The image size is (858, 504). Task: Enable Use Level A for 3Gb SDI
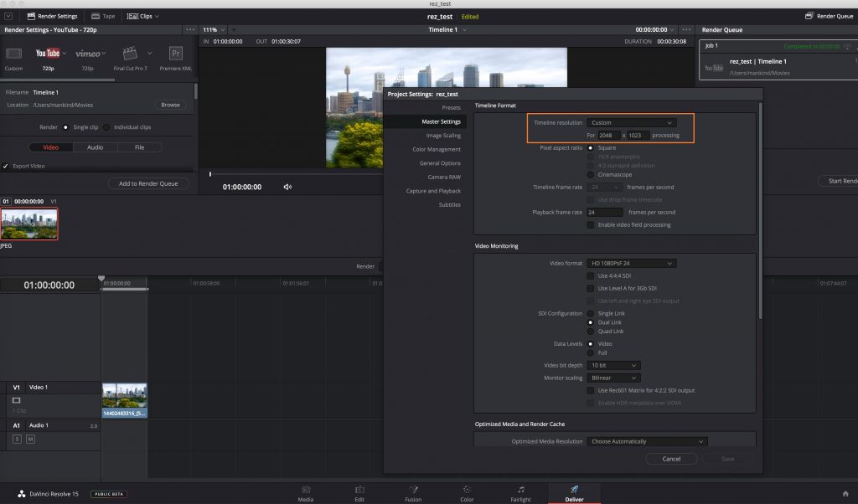591,289
